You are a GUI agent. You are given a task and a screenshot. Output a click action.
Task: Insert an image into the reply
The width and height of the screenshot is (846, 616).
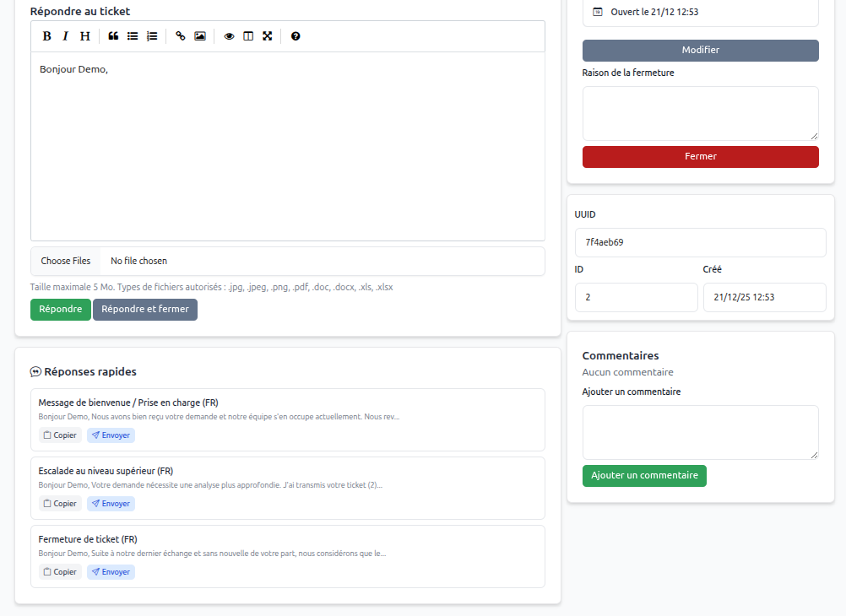(200, 36)
